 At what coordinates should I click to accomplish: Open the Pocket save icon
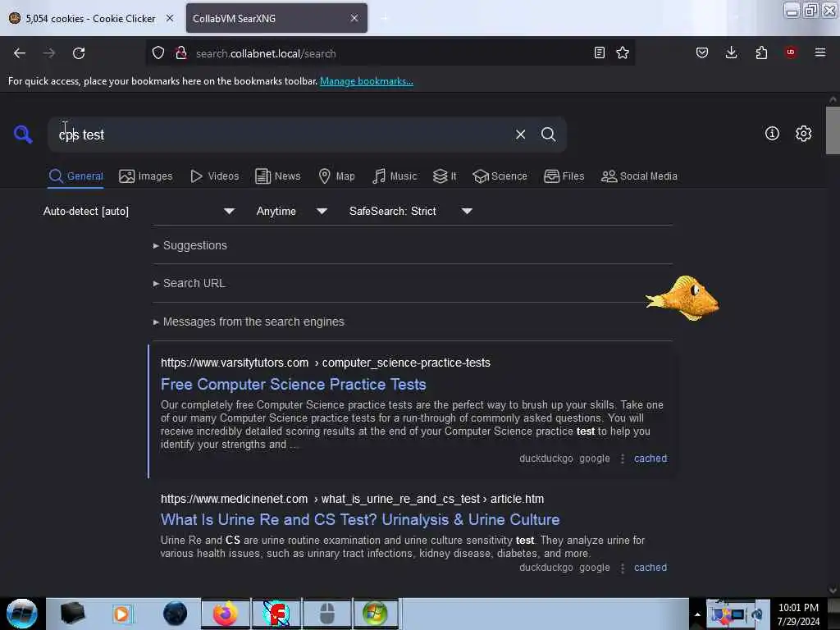[x=702, y=52]
